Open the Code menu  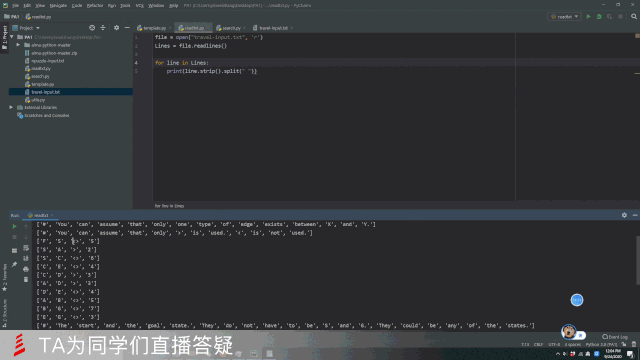(77, 5)
